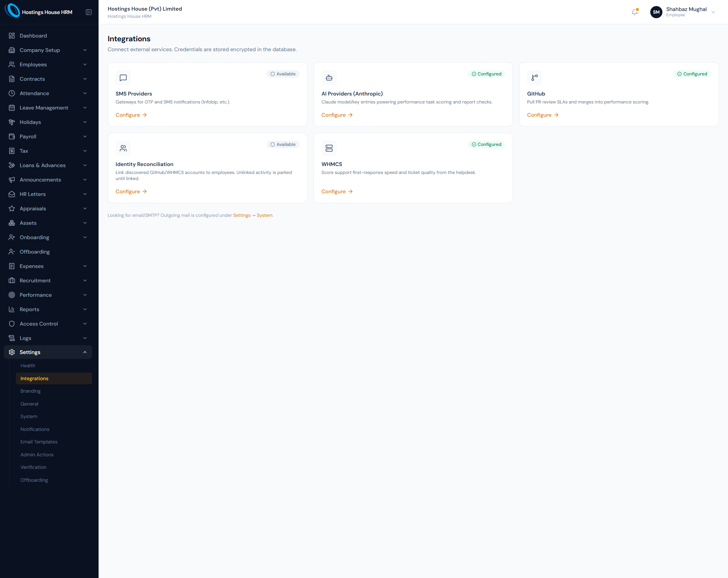
Task: Click the HR Letters envelope icon
Action: [x=12, y=194]
